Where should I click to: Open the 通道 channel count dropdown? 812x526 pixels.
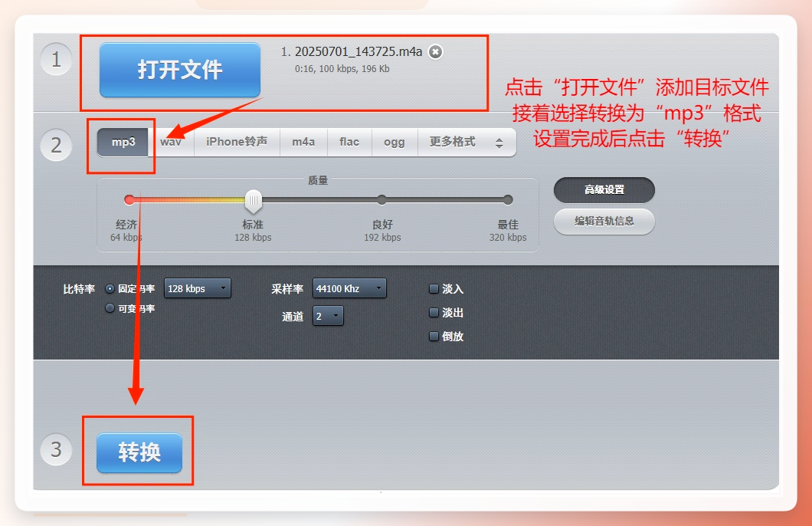tap(328, 316)
